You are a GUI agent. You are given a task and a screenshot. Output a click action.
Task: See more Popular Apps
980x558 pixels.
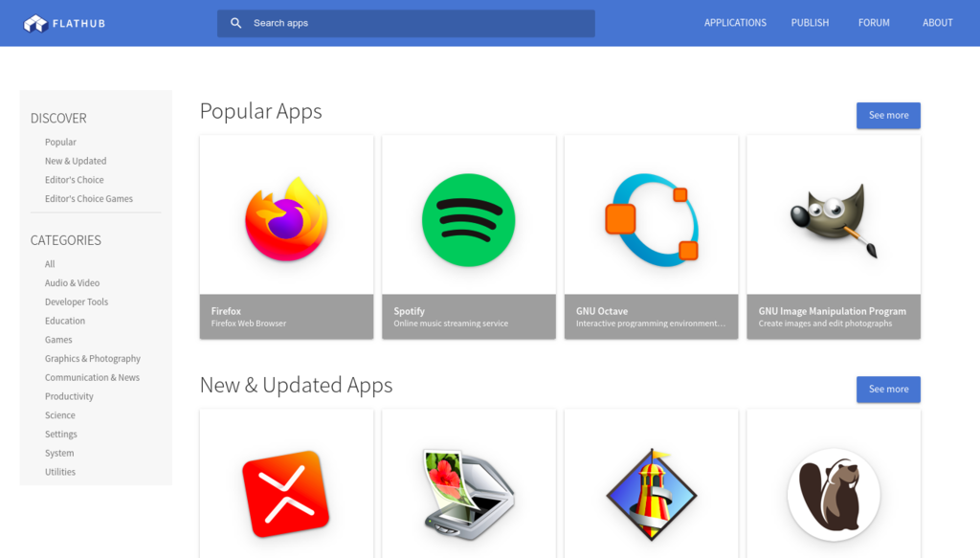click(888, 116)
